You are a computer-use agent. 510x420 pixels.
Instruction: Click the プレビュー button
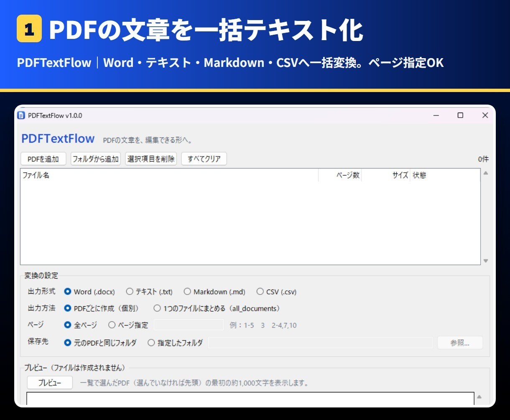click(x=50, y=383)
